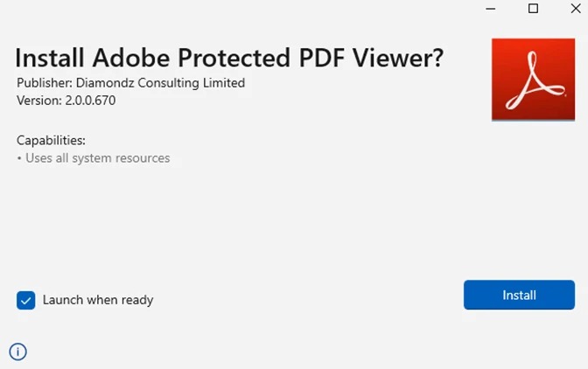Click the "Publisher:" label
The width and height of the screenshot is (588, 369).
(x=45, y=83)
